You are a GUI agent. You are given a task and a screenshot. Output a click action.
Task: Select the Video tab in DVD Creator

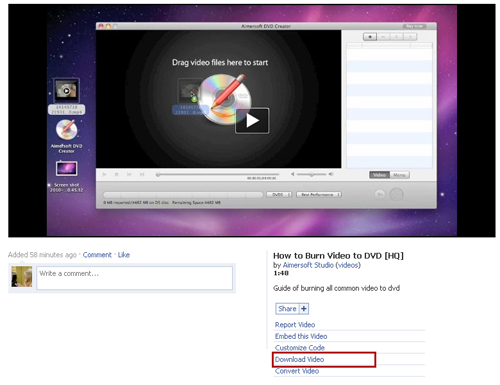379,175
